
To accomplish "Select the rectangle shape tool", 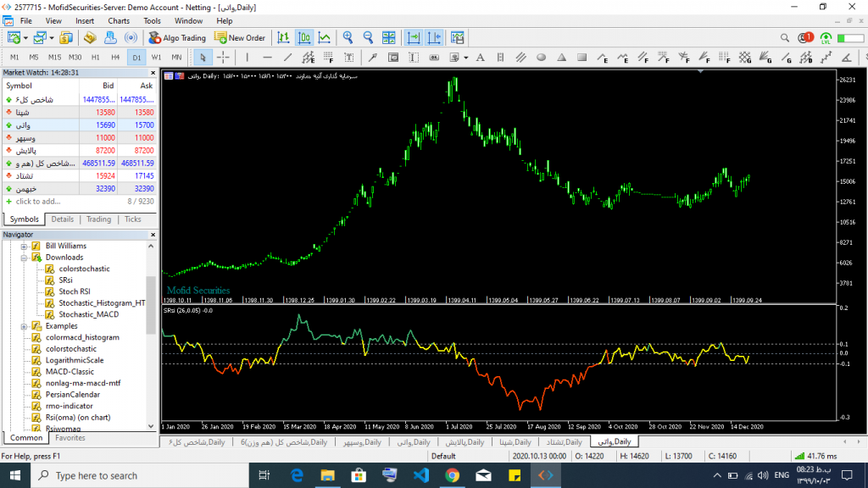I will click(x=581, y=57).
